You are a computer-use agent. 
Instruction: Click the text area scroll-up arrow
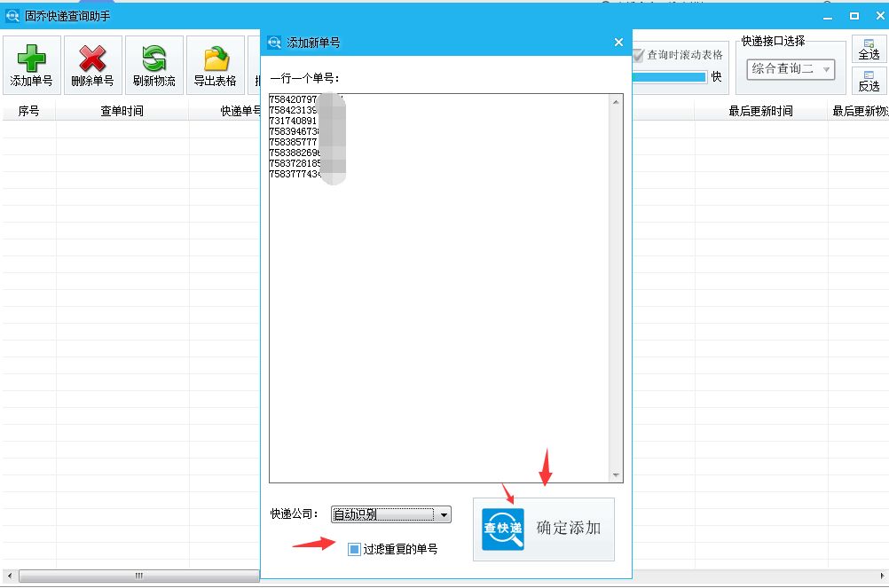coord(616,102)
